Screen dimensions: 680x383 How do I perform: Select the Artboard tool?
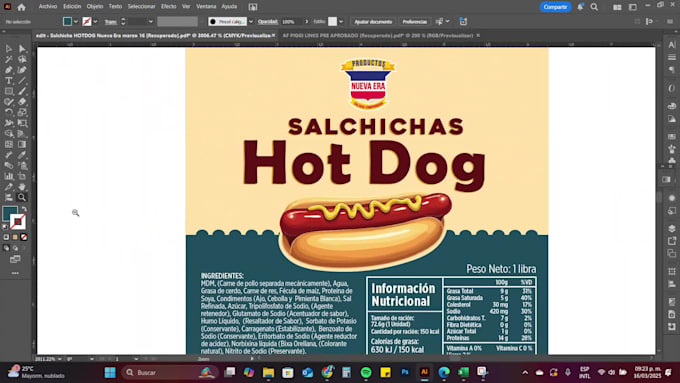point(22,176)
